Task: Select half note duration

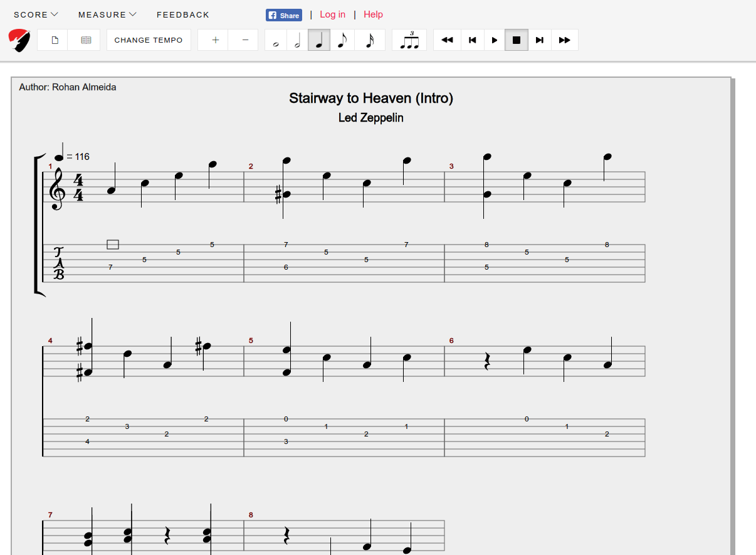Action: (297, 40)
